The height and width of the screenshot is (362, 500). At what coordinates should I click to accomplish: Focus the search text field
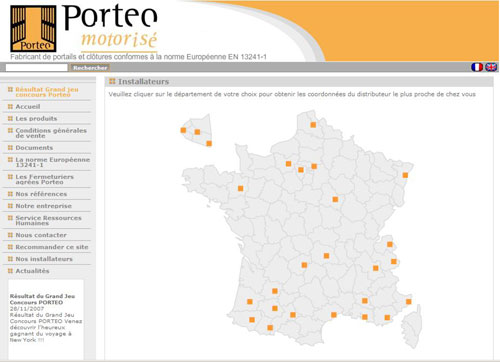[x=36, y=68]
